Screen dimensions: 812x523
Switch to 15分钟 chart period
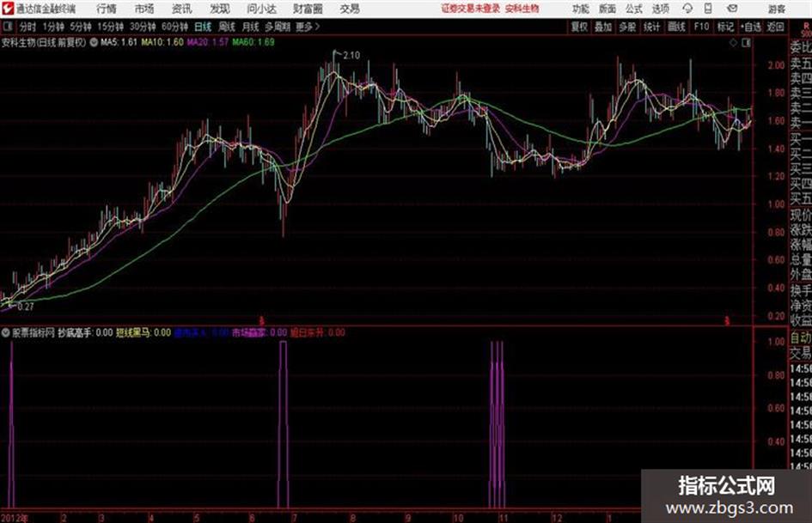(111, 27)
